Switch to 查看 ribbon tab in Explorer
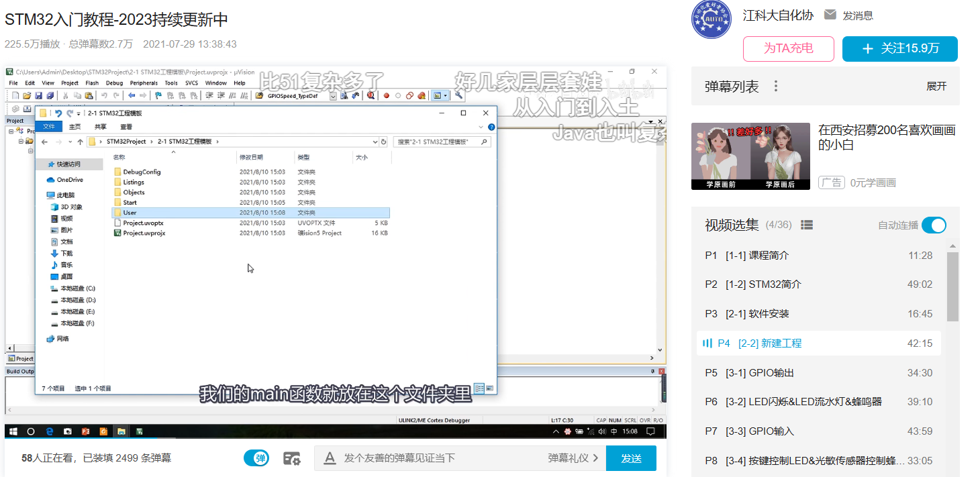The image size is (980, 477). click(x=126, y=126)
